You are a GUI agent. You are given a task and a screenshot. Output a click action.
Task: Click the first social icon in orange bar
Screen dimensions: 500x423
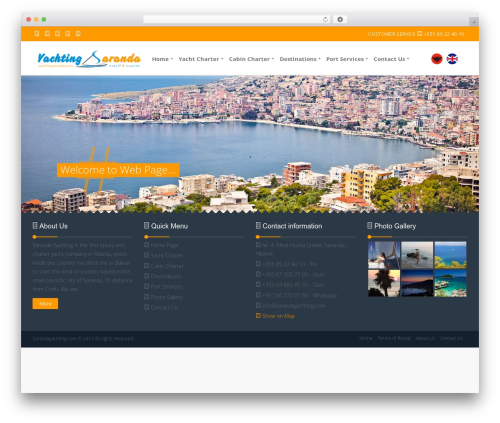[37, 33]
